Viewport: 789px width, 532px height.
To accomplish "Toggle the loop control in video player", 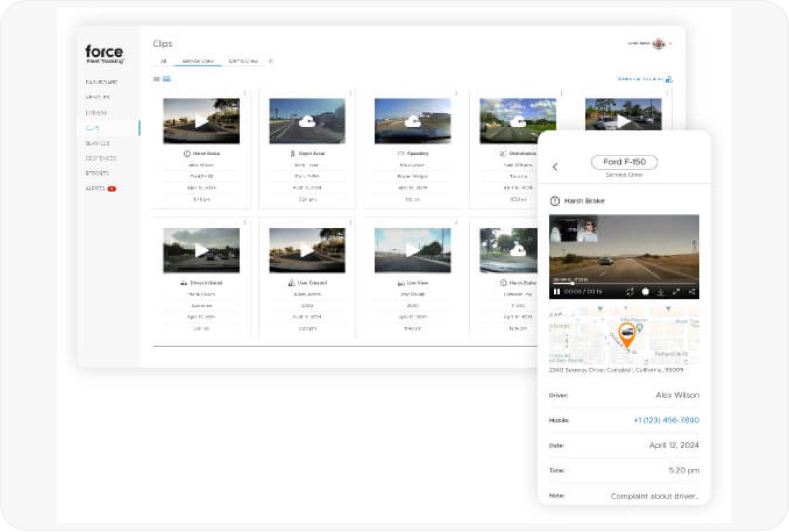I will click(x=630, y=292).
